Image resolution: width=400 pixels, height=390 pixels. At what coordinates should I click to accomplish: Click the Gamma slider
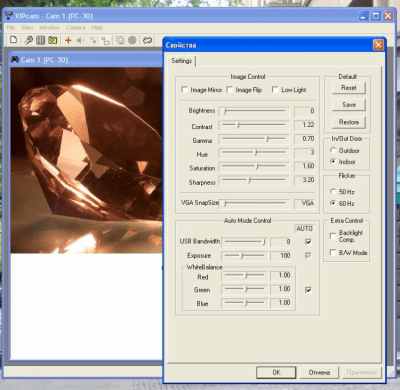pyautogui.click(x=254, y=139)
